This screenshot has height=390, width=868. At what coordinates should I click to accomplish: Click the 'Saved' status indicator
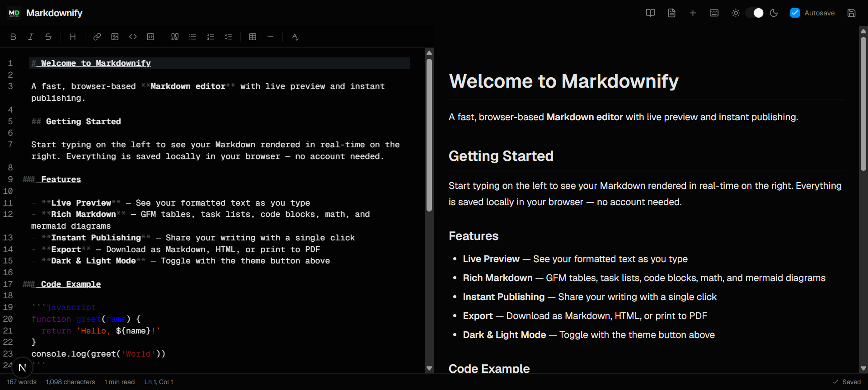tap(847, 382)
